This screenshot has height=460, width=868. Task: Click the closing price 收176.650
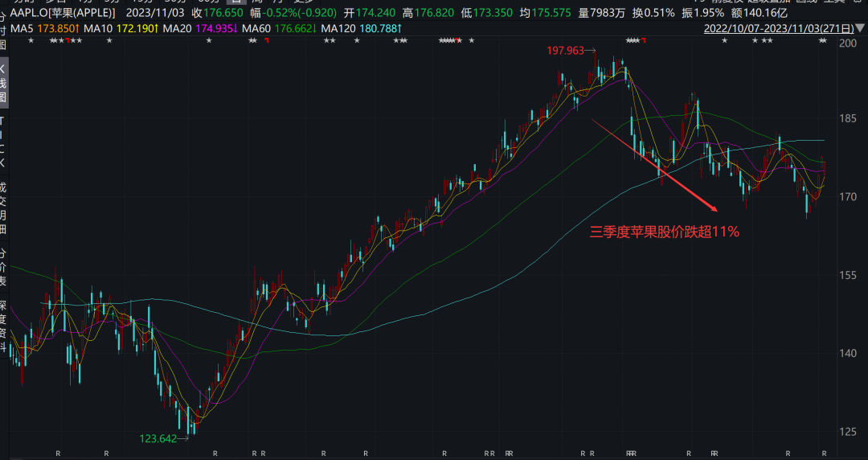pyautogui.click(x=218, y=13)
